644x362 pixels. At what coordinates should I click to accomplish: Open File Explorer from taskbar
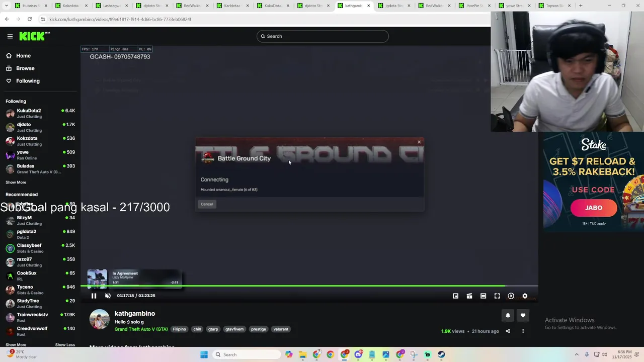click(x=303, y=354)
